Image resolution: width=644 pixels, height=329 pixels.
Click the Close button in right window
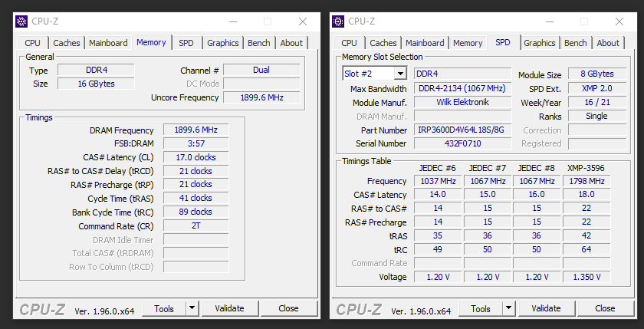point(605,308)
